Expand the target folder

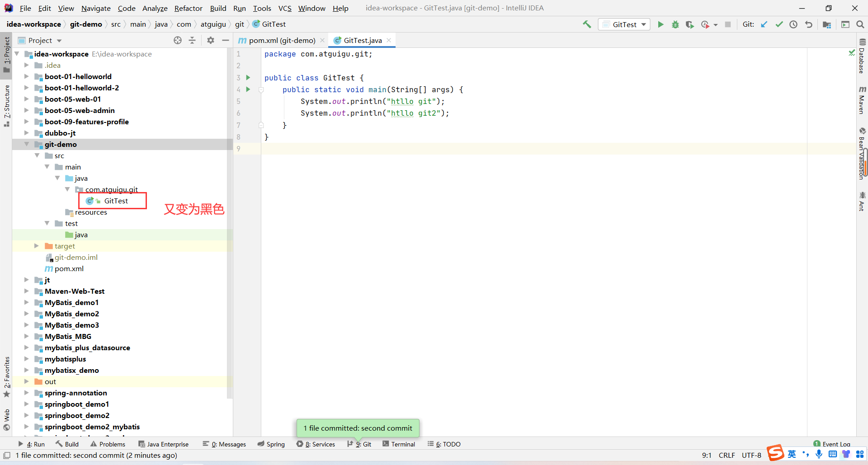click(37, 246)
